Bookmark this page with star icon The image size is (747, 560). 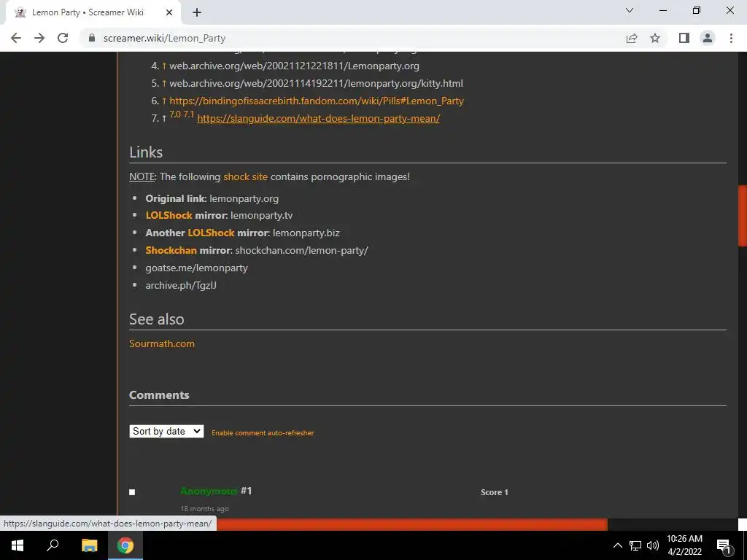(655, 38)
